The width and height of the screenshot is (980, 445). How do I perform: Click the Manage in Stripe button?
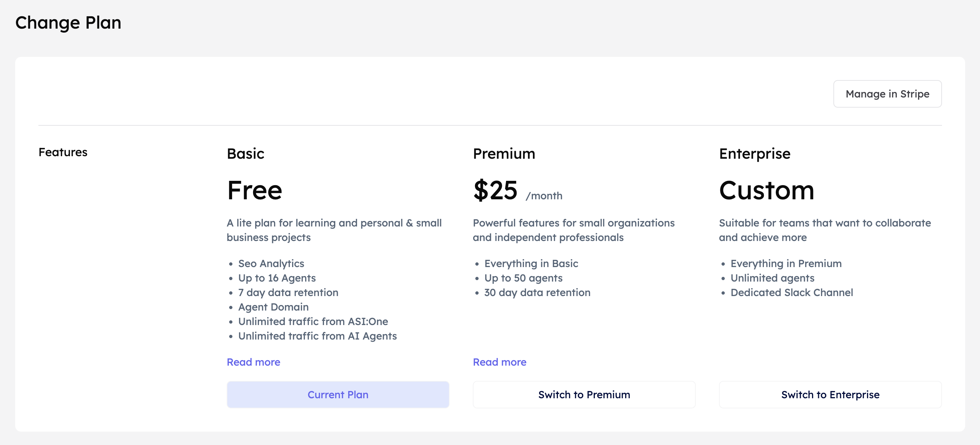(x=887, y=94)
